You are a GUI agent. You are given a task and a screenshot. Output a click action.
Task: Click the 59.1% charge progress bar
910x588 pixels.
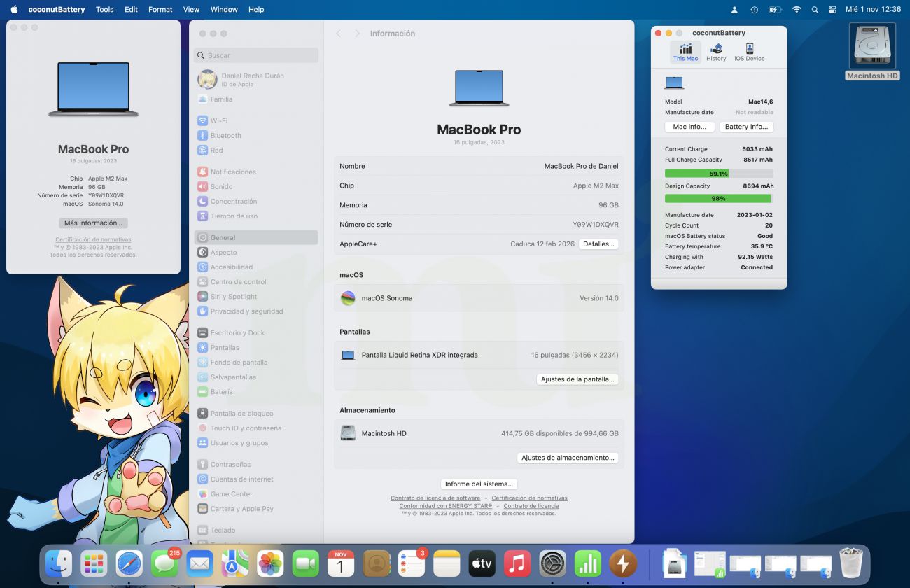click(x=719, y=174)
